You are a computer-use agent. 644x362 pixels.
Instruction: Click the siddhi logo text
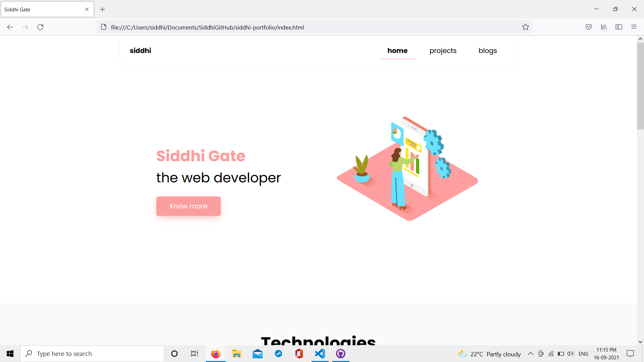coord(140,51)
